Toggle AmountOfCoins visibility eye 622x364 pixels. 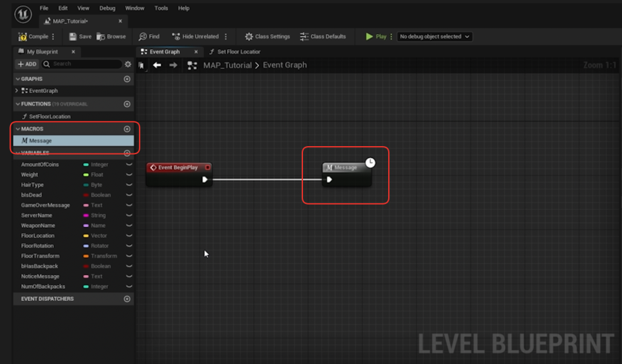click(x=129, y=165)
